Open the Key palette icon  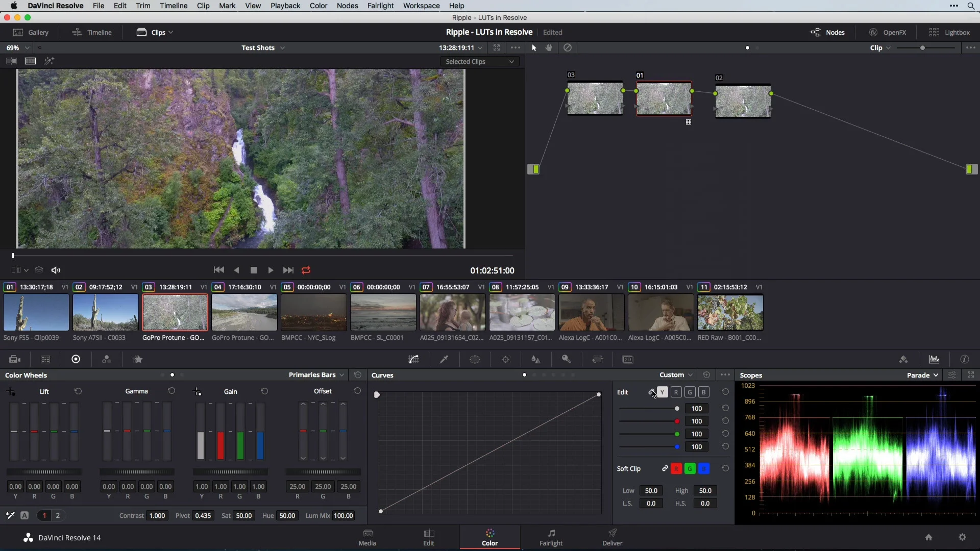[x=567, y=360]
